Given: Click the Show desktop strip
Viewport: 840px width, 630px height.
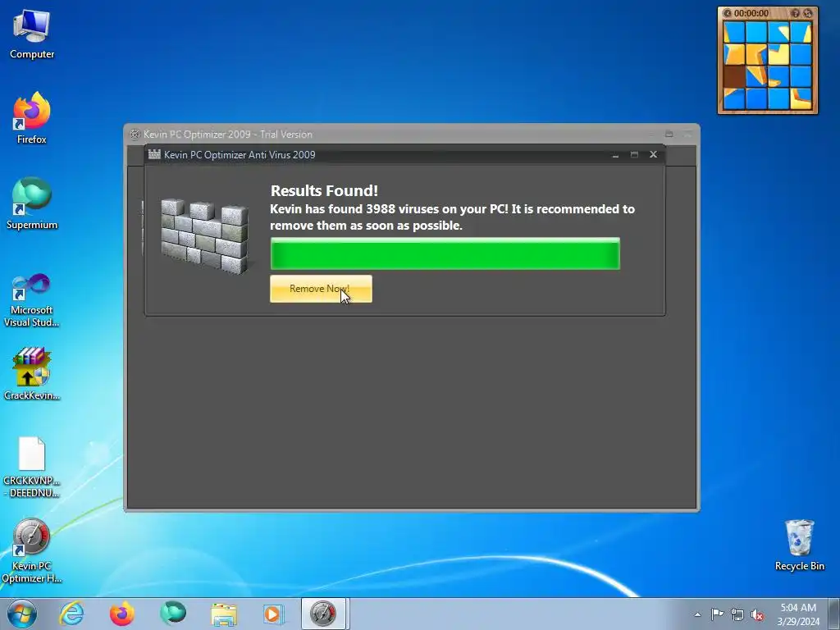Looking at the screenshot, I should click(834, 614).
